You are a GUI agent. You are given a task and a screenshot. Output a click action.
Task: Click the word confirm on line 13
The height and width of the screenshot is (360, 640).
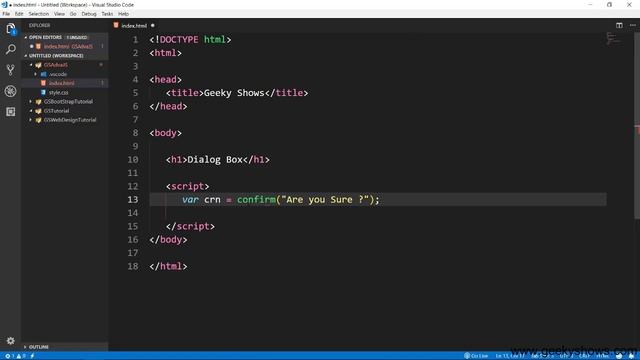[x=256, y=200]
